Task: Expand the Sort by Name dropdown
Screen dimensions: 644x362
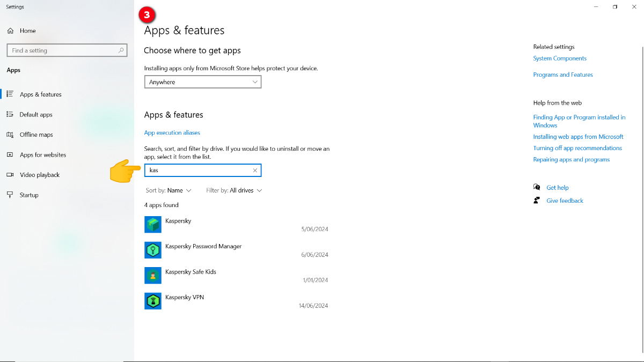Action: [x=169, y=190]
